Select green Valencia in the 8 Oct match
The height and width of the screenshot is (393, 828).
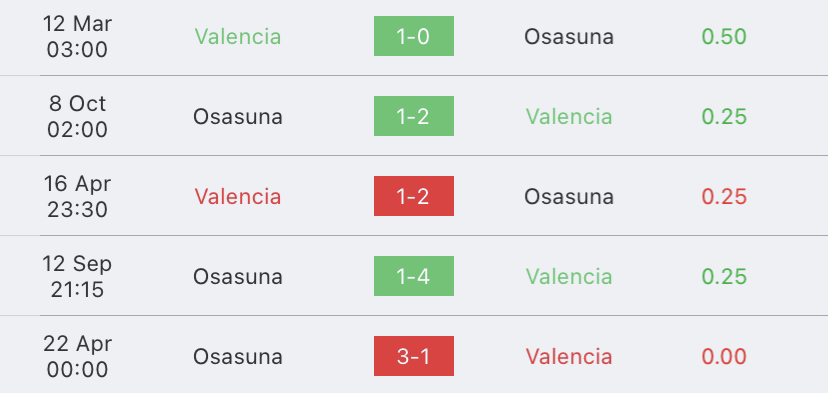569,117
